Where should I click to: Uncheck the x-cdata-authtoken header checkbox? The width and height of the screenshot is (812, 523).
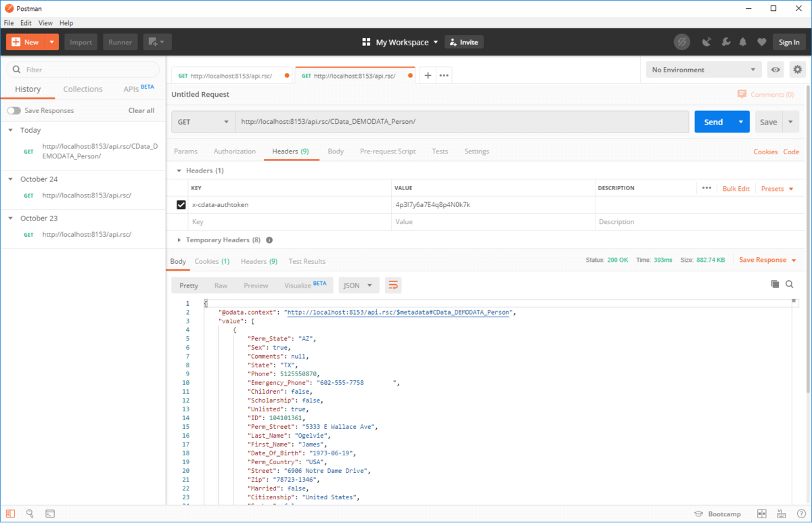point(181,204)
